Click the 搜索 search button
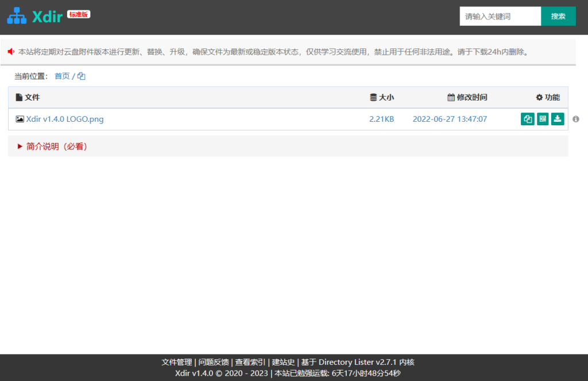This screenshot has height=381, width=588. pyautogui.click(x=558, y=16)
